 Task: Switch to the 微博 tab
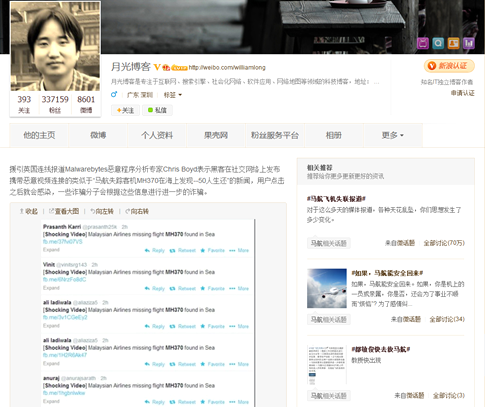click(98, 135)
